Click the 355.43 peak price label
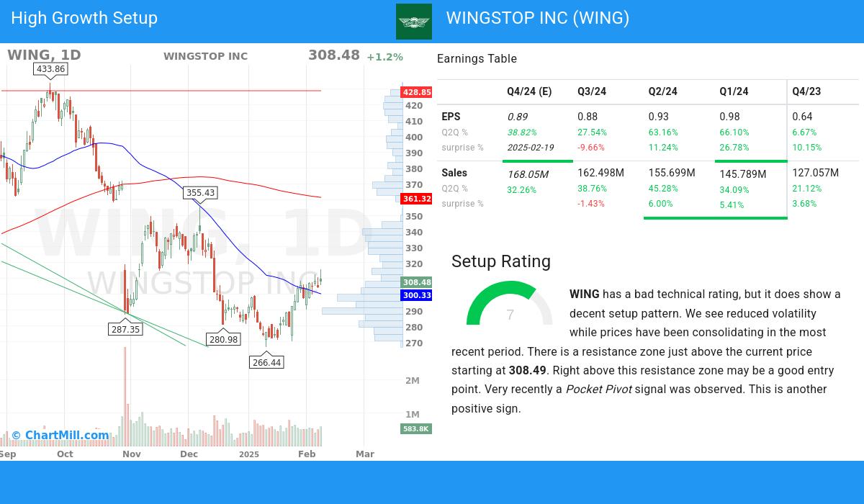 point(200,193)
